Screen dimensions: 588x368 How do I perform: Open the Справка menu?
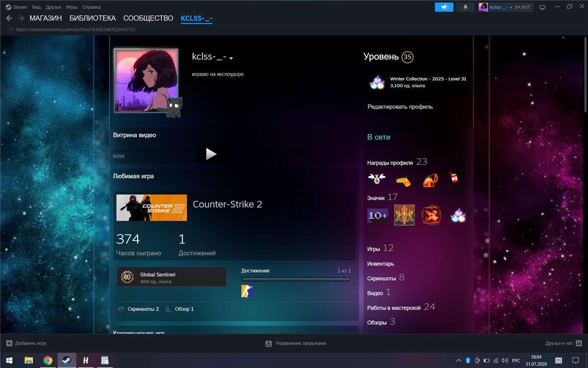point(91,7)
